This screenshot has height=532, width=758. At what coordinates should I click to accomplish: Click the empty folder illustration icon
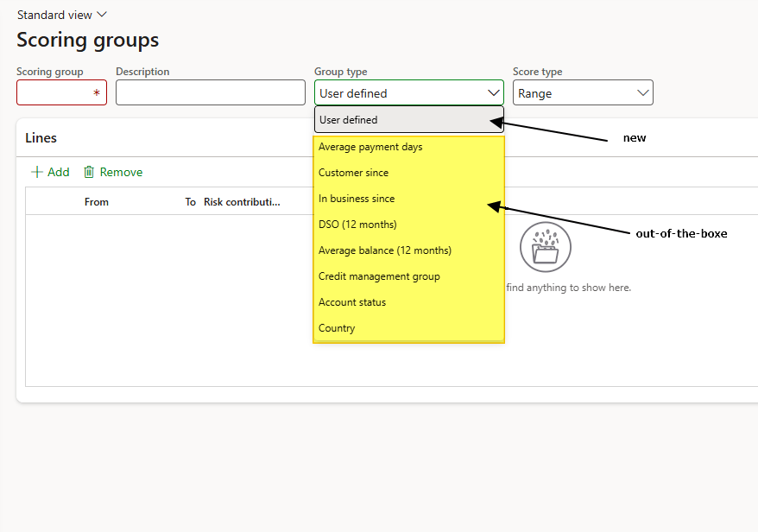point(546,247)
